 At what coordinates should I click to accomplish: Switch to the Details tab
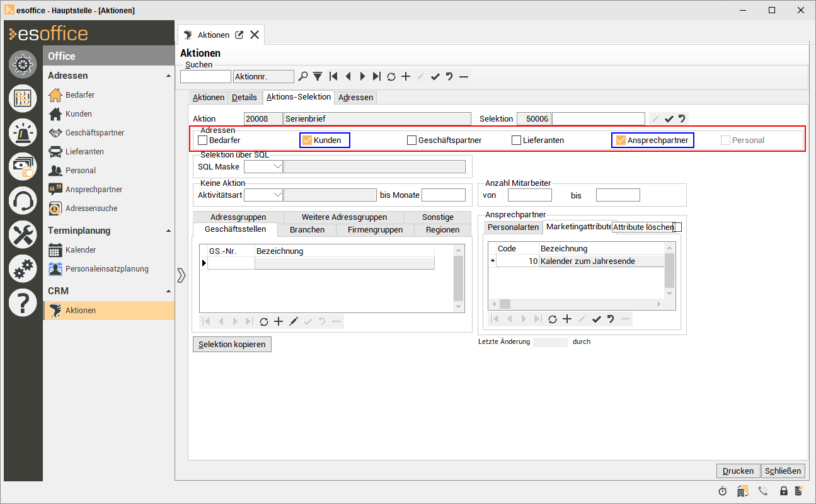[244, 97]
